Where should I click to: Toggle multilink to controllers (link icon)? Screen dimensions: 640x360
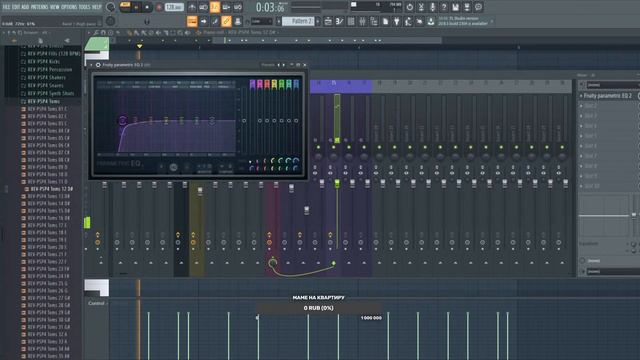[x=226, y=21]
